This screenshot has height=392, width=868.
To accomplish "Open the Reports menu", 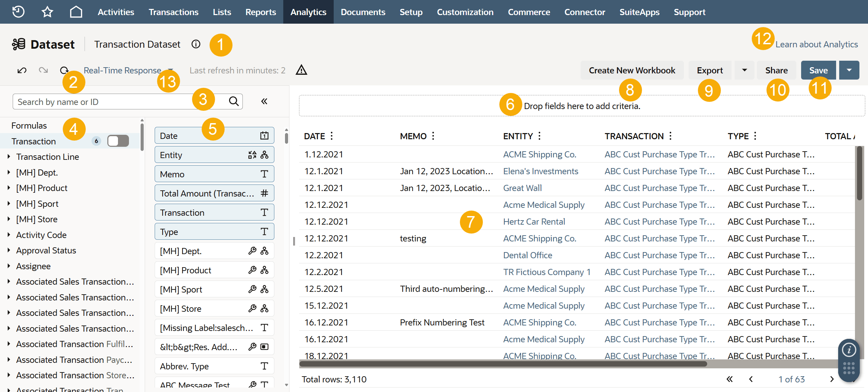I will click(x=261, y=12).
